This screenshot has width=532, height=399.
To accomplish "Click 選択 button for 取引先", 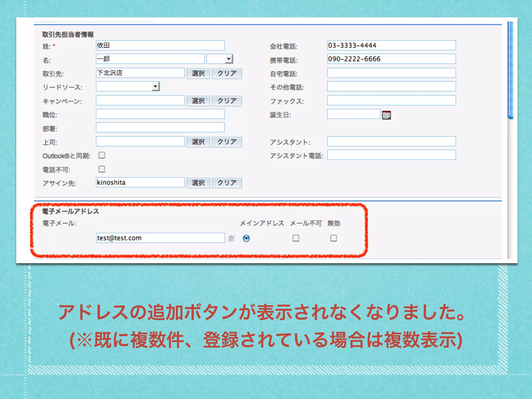I will click(x=198, y=73).
